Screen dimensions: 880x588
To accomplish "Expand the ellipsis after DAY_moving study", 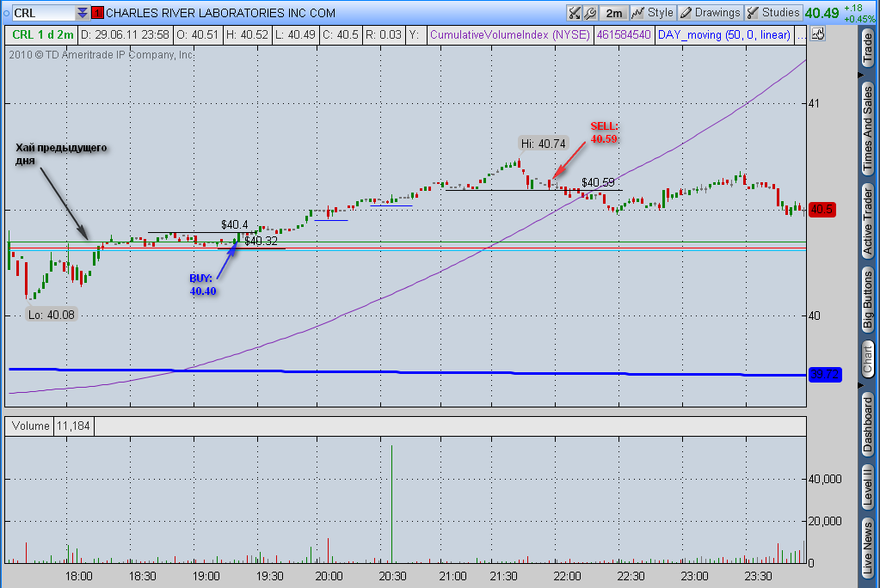I will (x=801, y=34).
